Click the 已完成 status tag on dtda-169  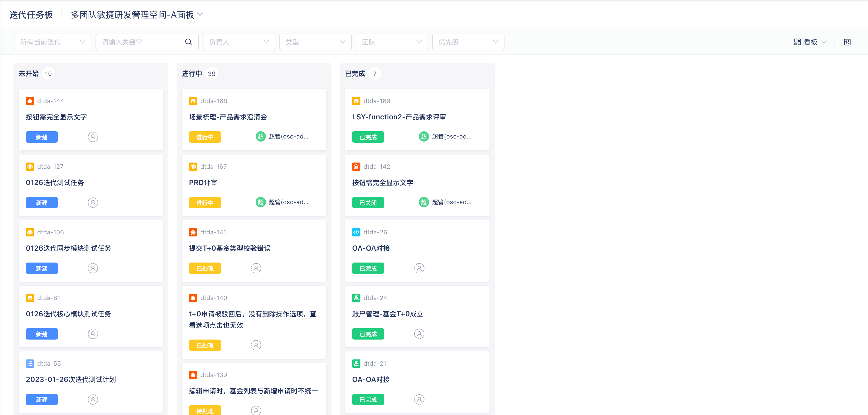[x=368, y=137]
